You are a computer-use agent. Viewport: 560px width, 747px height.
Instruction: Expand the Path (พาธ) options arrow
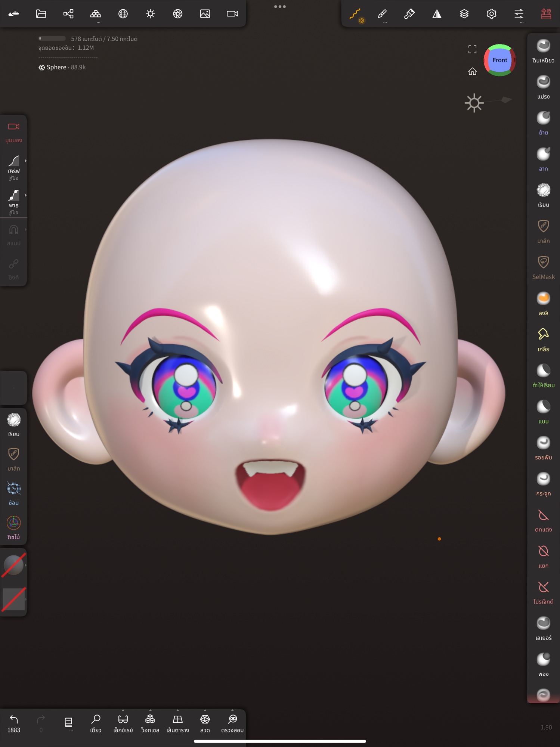click(x=25, y=195)
